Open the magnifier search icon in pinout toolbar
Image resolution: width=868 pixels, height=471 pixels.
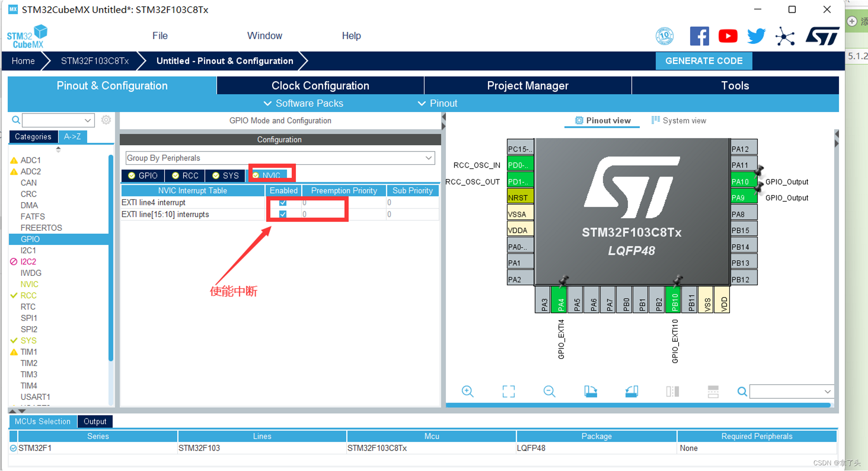tap(742, 391)
